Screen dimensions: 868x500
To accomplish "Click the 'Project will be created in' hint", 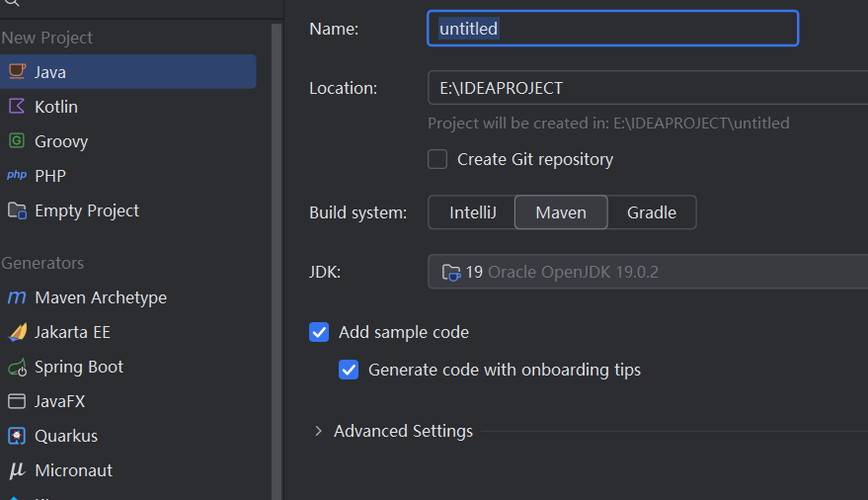I will 608,123.
